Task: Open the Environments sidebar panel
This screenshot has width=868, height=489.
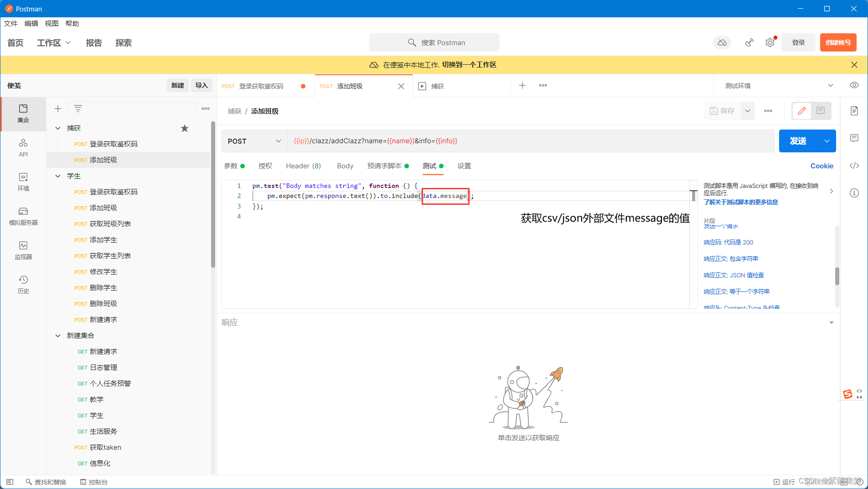Action: 23,182
